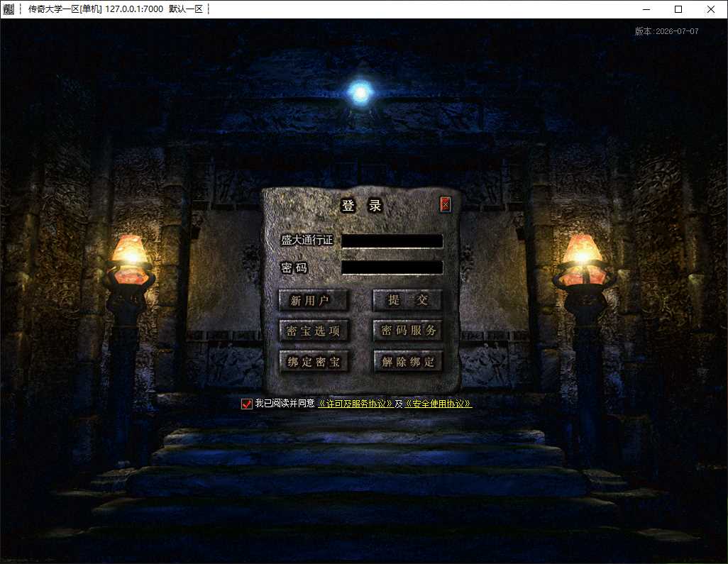Select the 绑定密宝 button

coord(314,362)
